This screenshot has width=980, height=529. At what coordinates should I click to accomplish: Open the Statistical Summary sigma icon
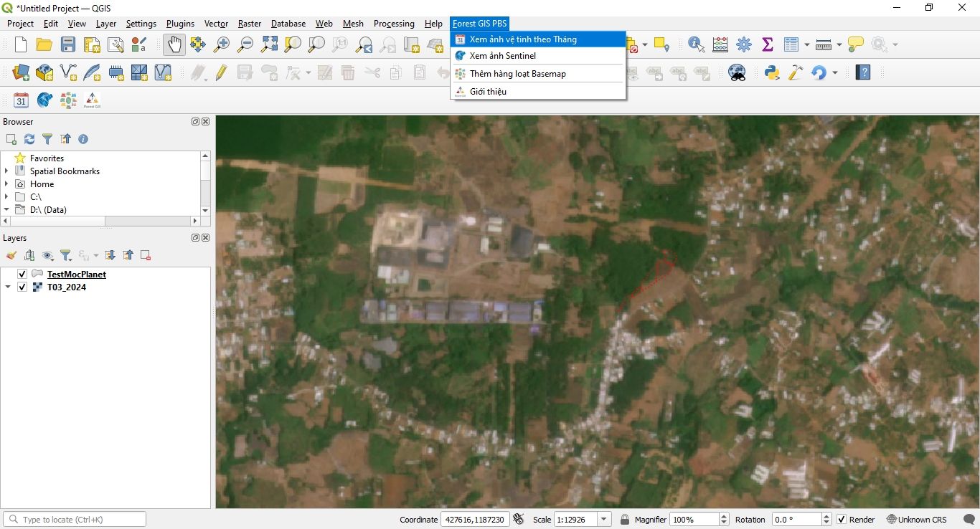pos(768,44)
